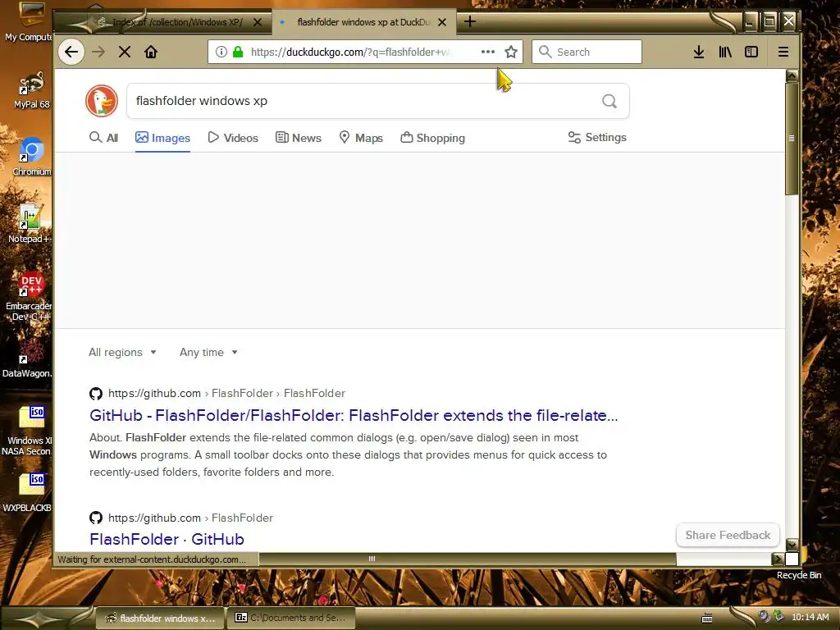840x630 pixels.
Task: Expand the All regions dropdown
Action: click(123, 352)
